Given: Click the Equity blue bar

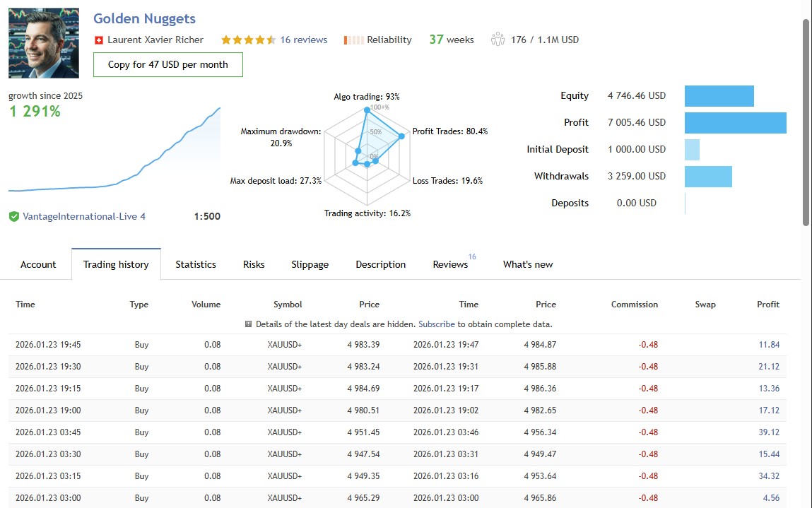Looking at the screenshot, I should (719, 96).
